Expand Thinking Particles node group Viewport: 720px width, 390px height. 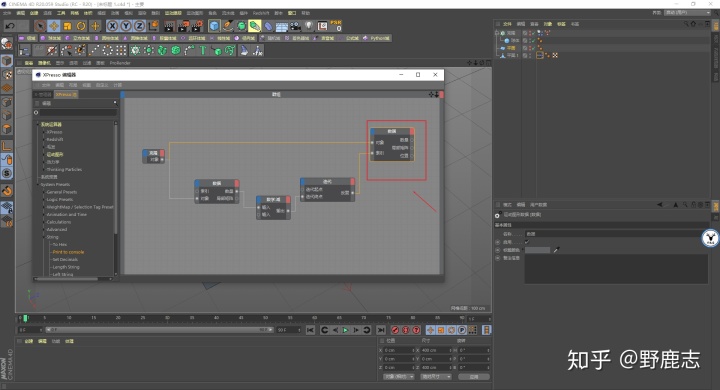pos(45,170)
